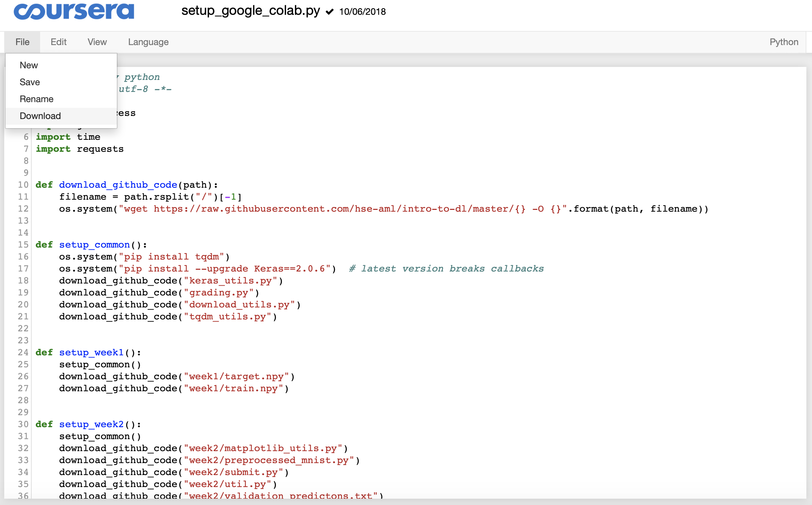Click the keras_utils.py string on line 18
812x505 pixels.
tap(231, 280)
